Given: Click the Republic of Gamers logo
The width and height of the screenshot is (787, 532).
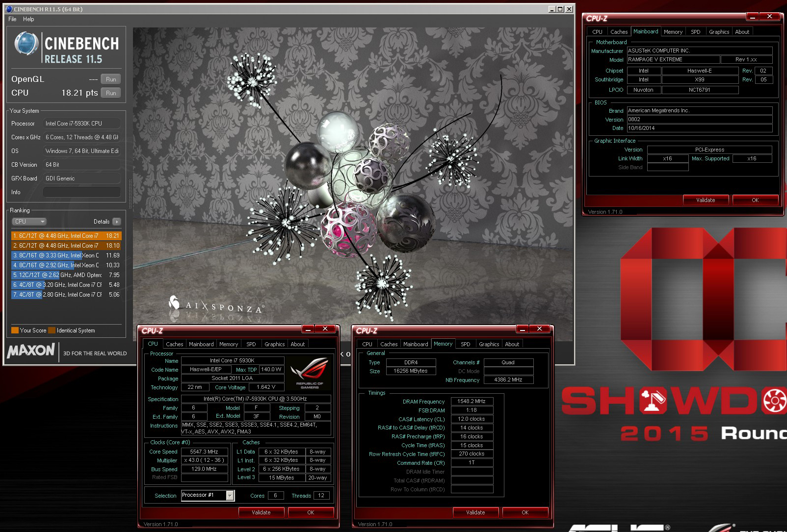Looking at the screenshot, I should pos(309,373).
